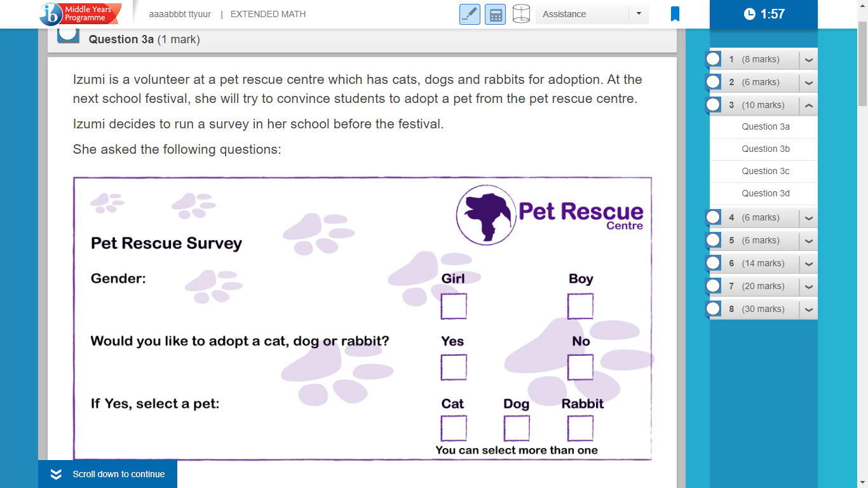Viewport: 868px width, 488px height.
Task: Expand question 7 (20 marks) section
Action: tap(808, 287)
